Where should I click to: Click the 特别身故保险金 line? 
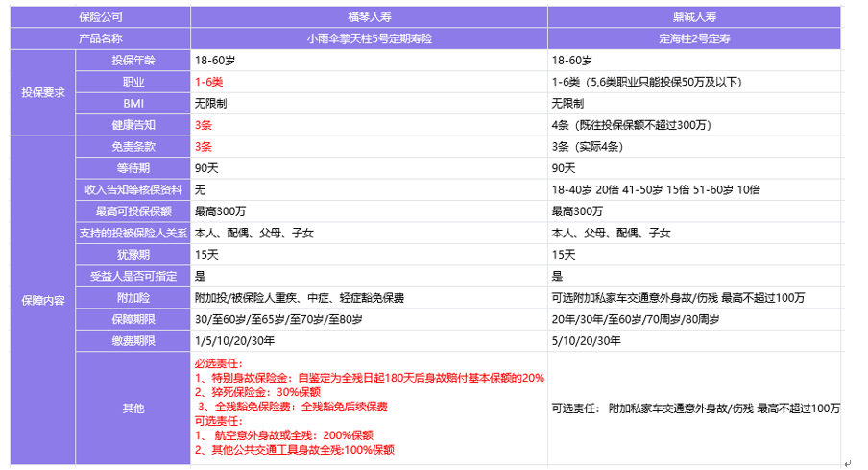[370, 379]
